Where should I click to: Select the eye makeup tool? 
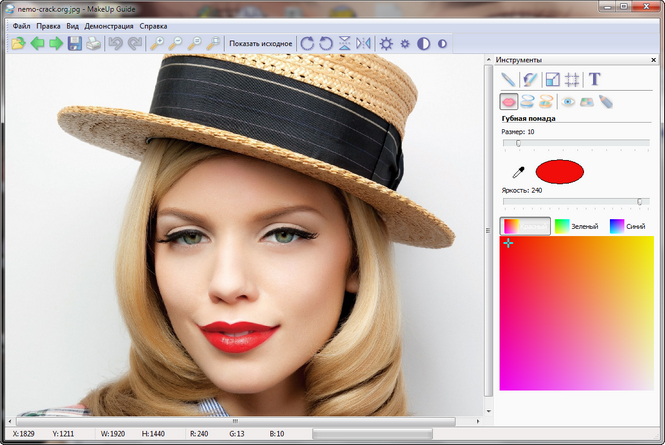click(568, 101)
